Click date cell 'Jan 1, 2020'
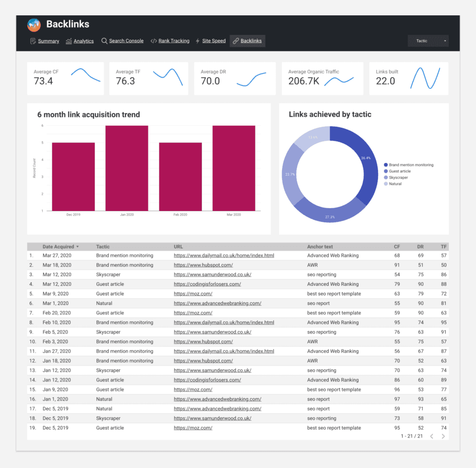Viewport: 476px width, 468px height. (x=55, y=399)
